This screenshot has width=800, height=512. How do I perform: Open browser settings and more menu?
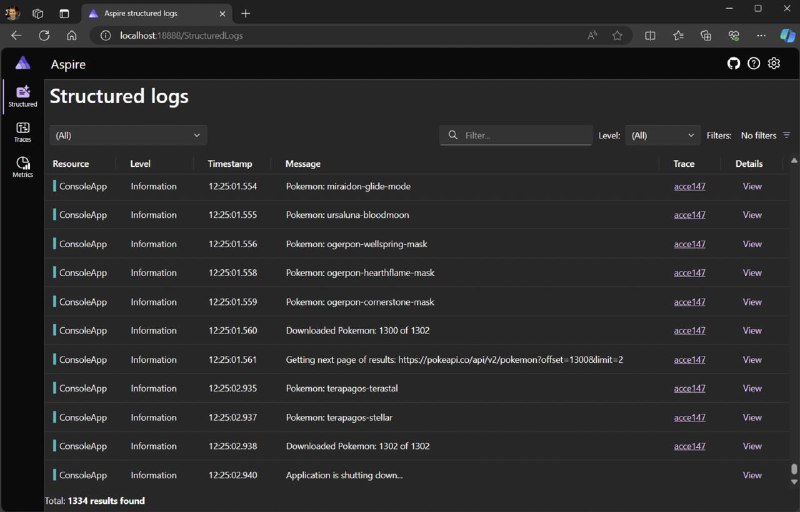pyautogui.click(x=761, y=36)
